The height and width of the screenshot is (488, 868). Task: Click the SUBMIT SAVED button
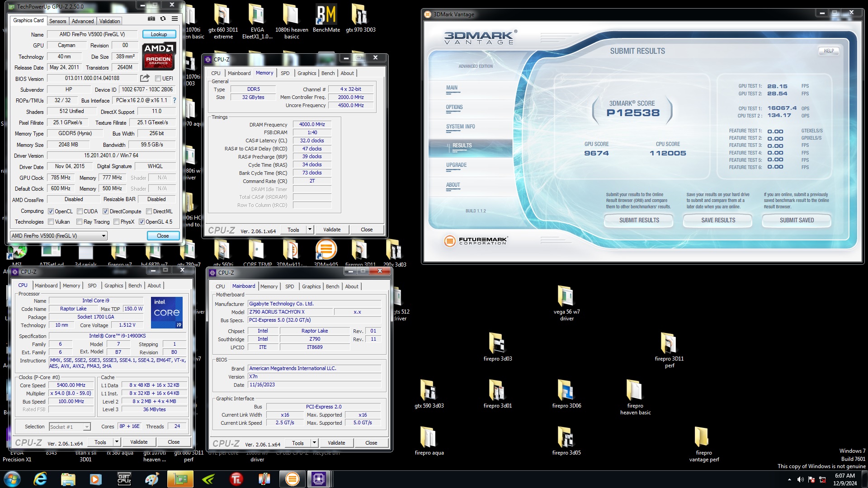(x=797, y=220)
